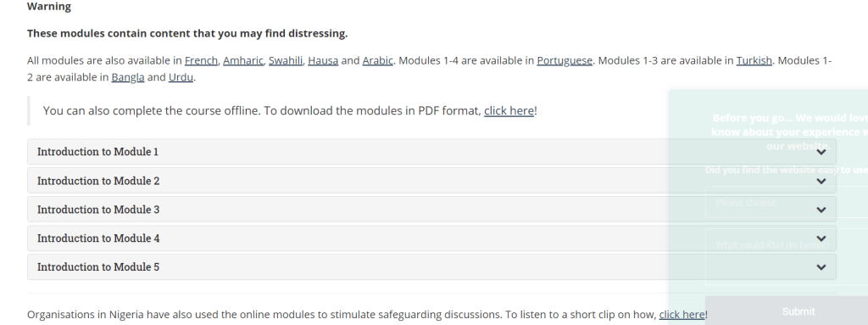
Task: Open the Urdu modules link
Action: click(181, 77)
